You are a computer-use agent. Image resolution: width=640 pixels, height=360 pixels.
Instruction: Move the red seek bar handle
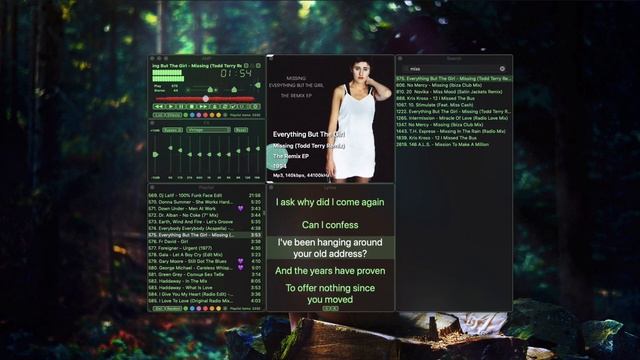coord(206,99)
